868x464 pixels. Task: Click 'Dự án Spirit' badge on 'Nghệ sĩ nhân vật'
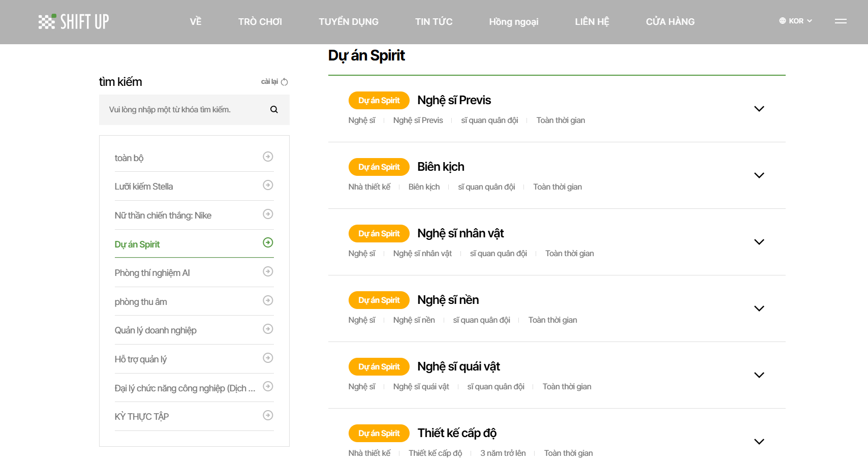point(379,234)
